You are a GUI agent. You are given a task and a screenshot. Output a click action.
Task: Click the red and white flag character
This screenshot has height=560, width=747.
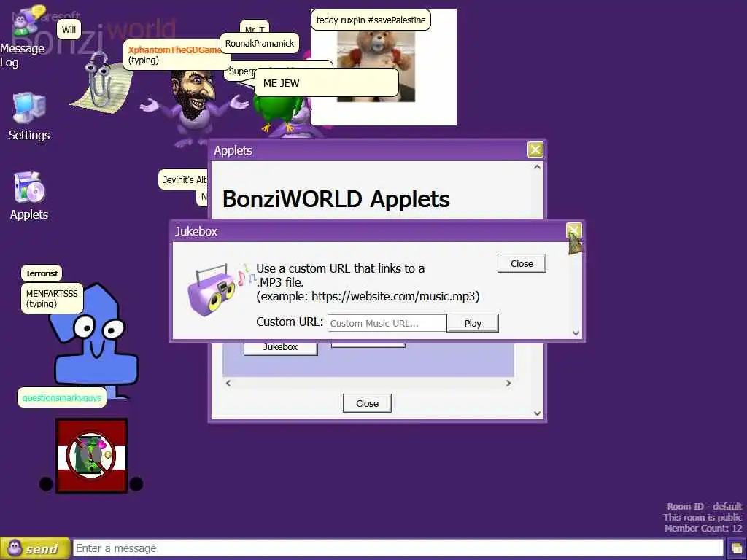tap(91, 456)
